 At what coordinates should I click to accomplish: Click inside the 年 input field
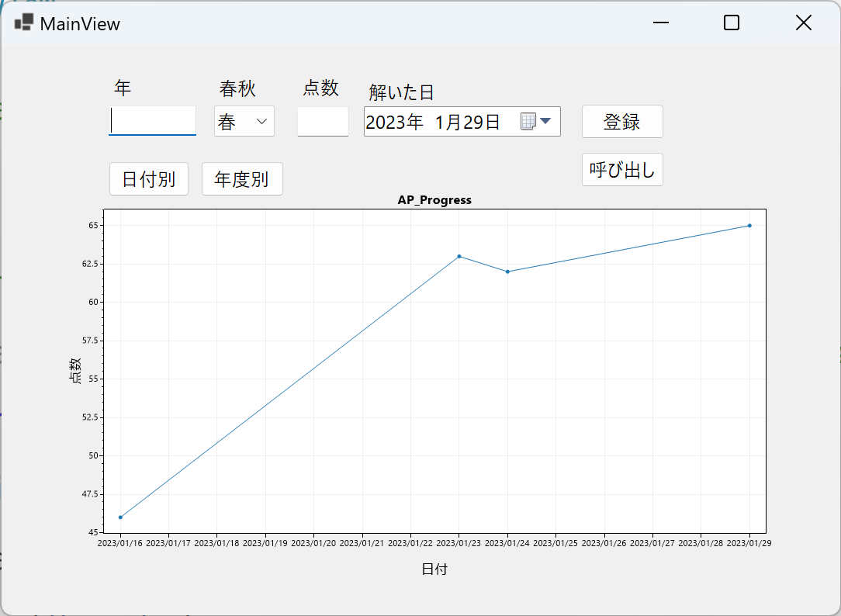point(152,121)
